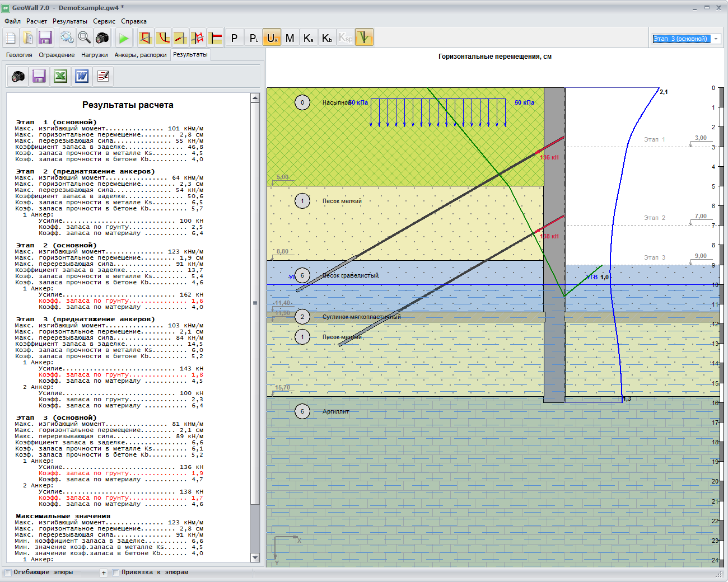The width and height of the screenshot is (728, 582).
Task: Click the plus expander in status bar
Action: click(104, 572)
